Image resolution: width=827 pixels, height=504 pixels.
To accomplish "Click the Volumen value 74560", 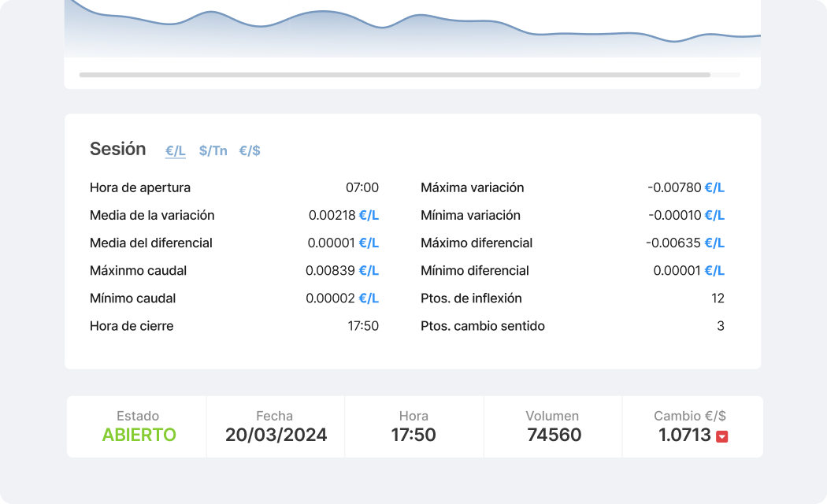I will [552, 435].
